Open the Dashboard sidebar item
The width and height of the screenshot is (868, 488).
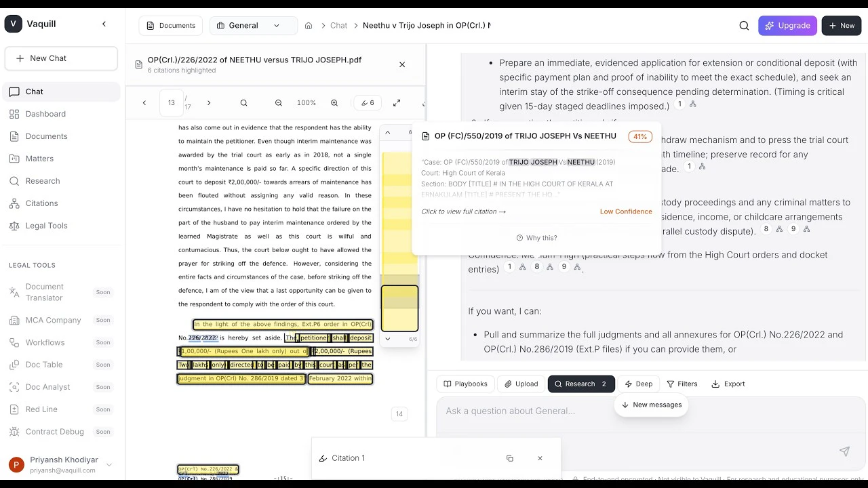pyautogui.click(x=62, y=114)
